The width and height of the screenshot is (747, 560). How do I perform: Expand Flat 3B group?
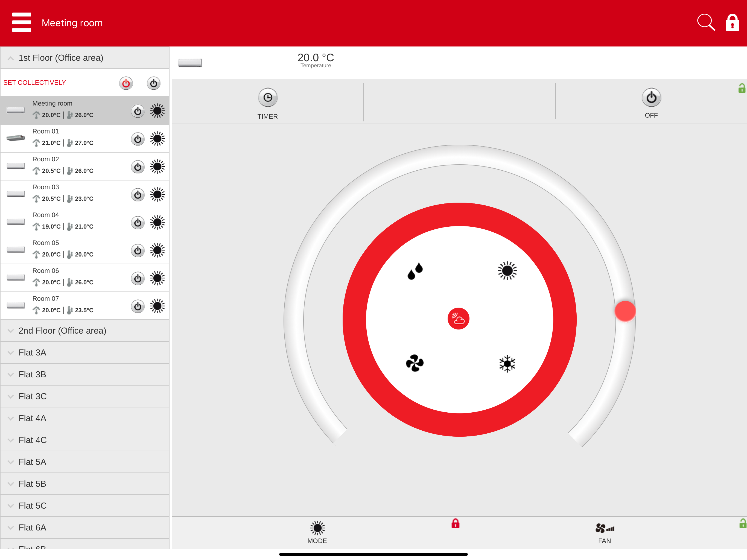click(x=85, y=375)
